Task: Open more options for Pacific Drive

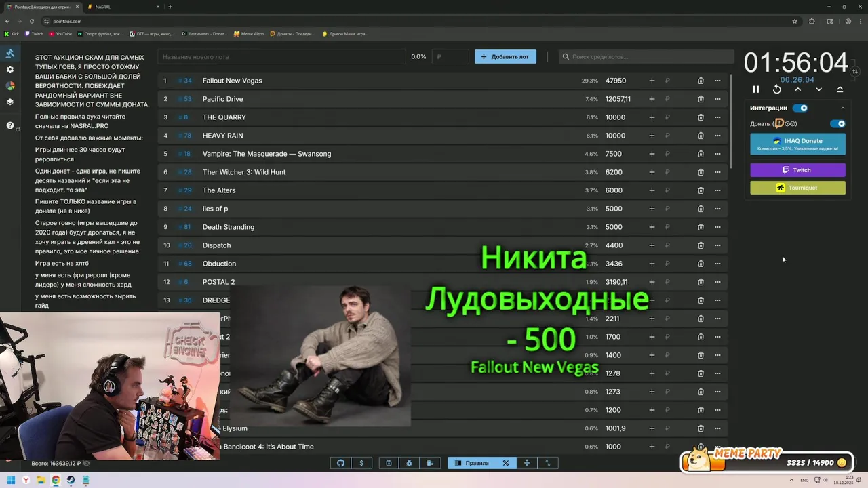Action: [717, 99]
